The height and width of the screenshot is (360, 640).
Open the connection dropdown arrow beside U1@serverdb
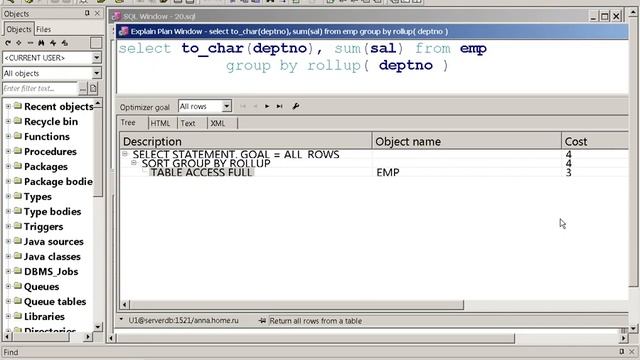coord(122,319)
